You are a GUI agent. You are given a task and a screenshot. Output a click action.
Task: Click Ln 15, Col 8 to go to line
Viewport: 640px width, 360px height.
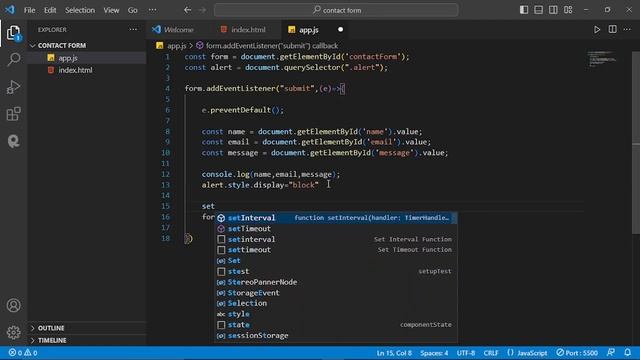pos(394,353)
